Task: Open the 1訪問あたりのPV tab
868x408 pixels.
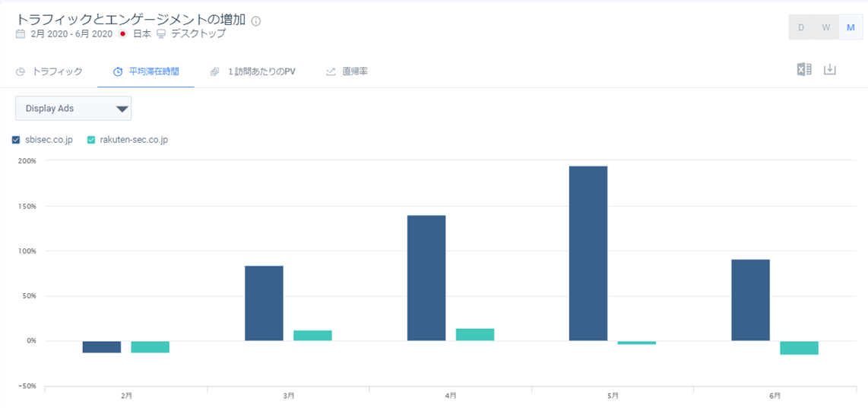Action: [x=261, y=72]
